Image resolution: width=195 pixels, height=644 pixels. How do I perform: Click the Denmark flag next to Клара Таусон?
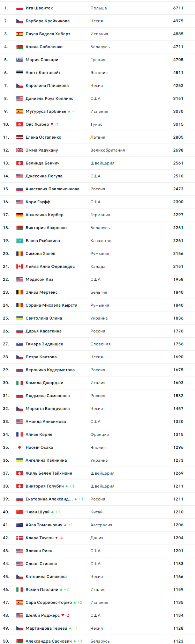[x=20, y=538]
